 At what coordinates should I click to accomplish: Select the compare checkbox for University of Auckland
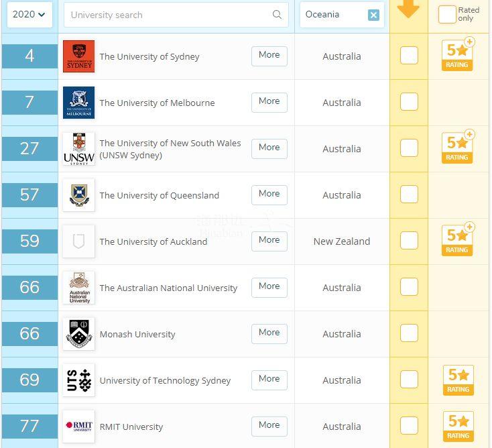click(x=409, y=241)
